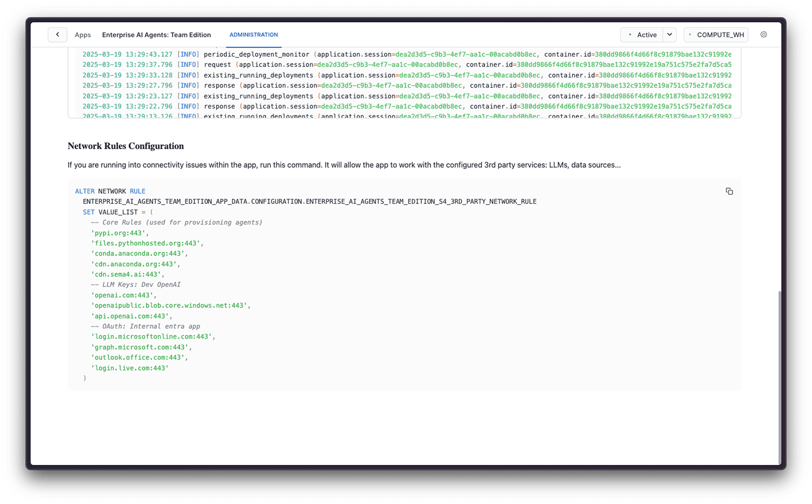Click the back arrow navigation icon
This screenshot has width=812, height=504.
tap(57, 35)
